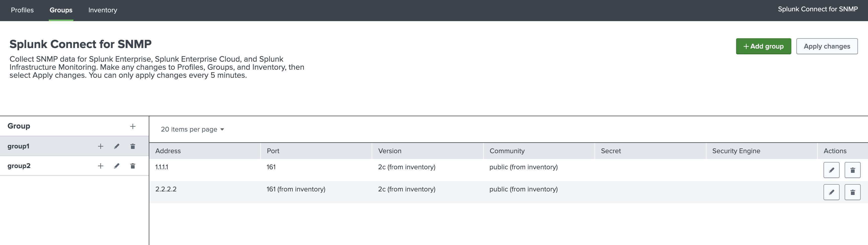Open the 20 items per page dropdown

pyautogui.click(x=192, y=129)
